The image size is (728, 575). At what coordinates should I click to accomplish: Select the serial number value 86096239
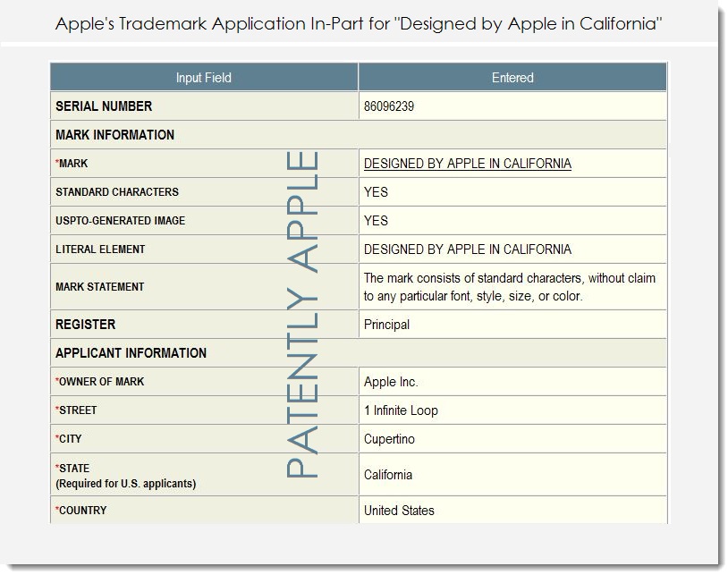(389, 106)
